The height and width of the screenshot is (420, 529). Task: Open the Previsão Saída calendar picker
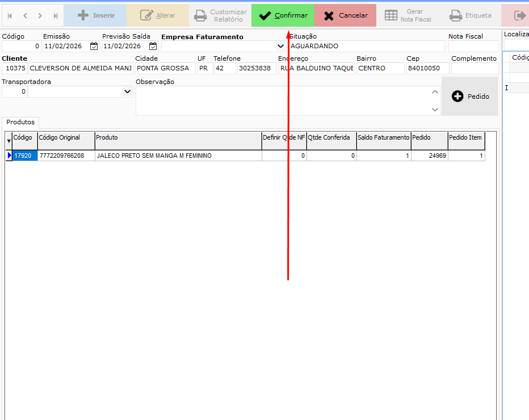point(153,46)
